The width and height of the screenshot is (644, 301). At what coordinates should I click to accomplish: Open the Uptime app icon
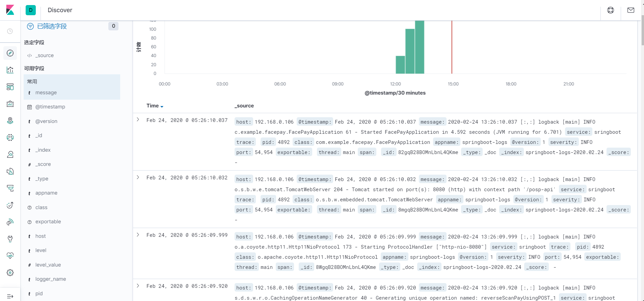click(10, 205)
